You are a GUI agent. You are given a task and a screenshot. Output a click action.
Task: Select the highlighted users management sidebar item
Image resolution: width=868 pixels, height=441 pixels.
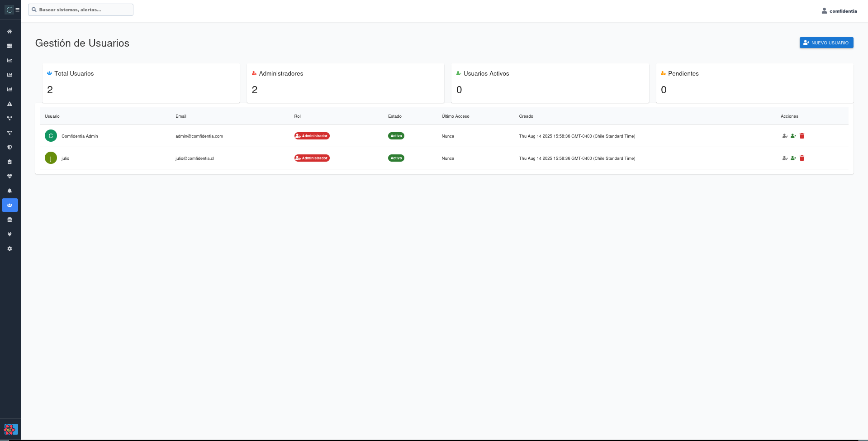pos(9,205)
